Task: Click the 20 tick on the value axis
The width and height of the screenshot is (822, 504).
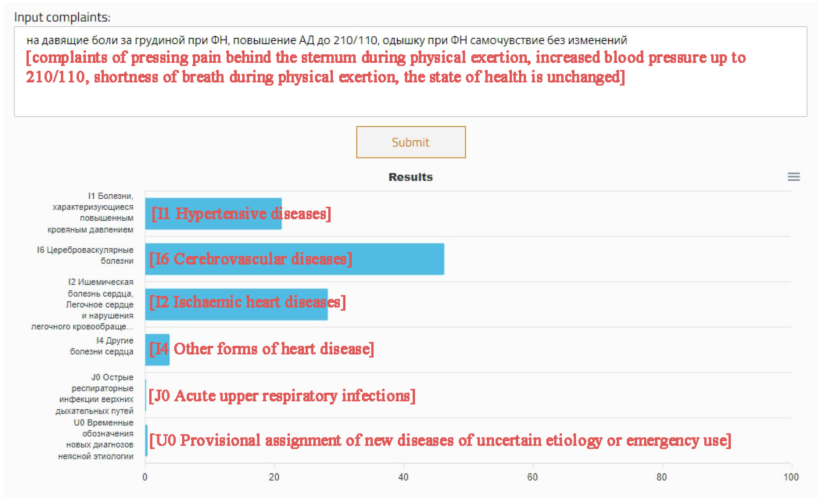Action: tap(274, 477)
